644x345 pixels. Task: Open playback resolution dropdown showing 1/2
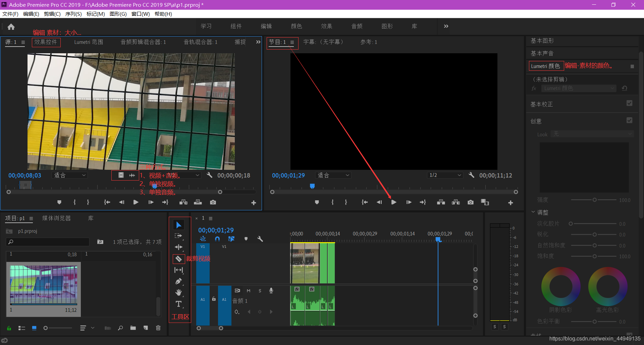[x=445, y=175]
